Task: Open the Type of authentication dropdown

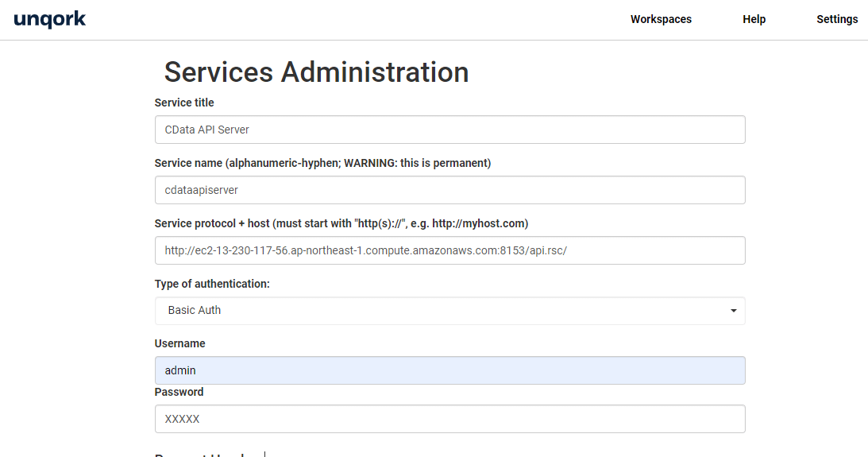Action: [x=450, y=311]
